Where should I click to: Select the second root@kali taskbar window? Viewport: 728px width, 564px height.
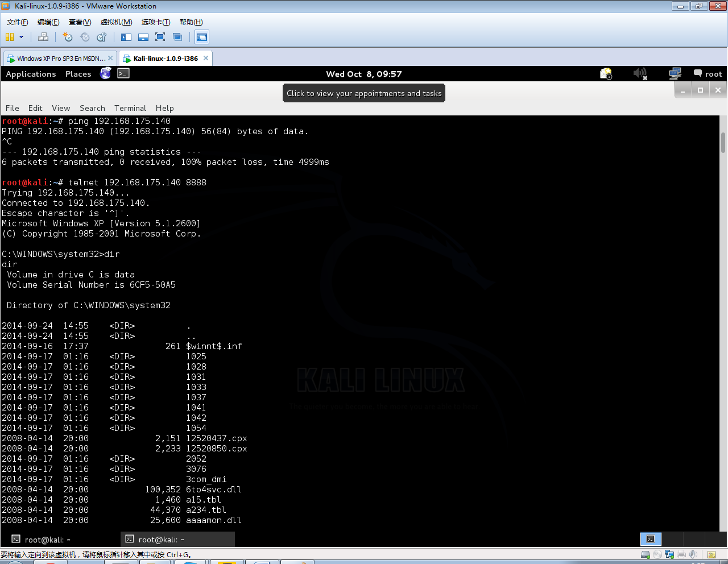click(177, 540)
